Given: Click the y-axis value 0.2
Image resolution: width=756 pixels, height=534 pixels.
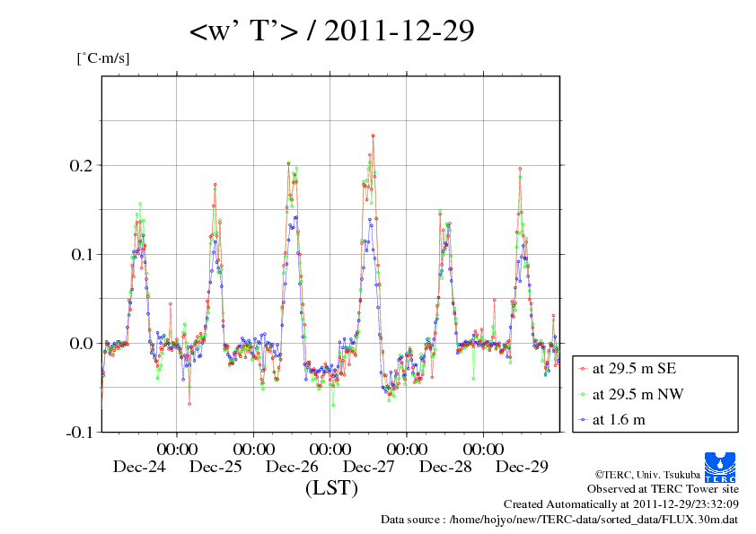Looking at the screenshot, I should tap(81, 166).
